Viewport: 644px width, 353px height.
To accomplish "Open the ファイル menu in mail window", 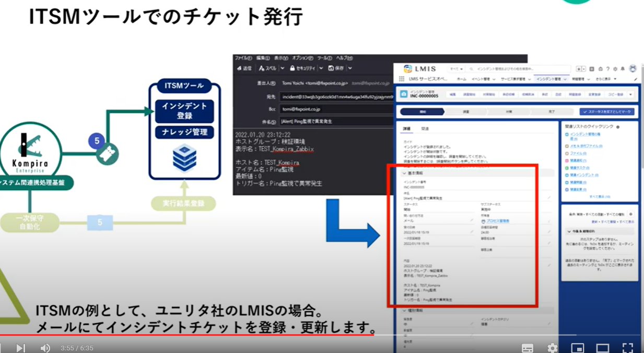I will click(243, 57).
